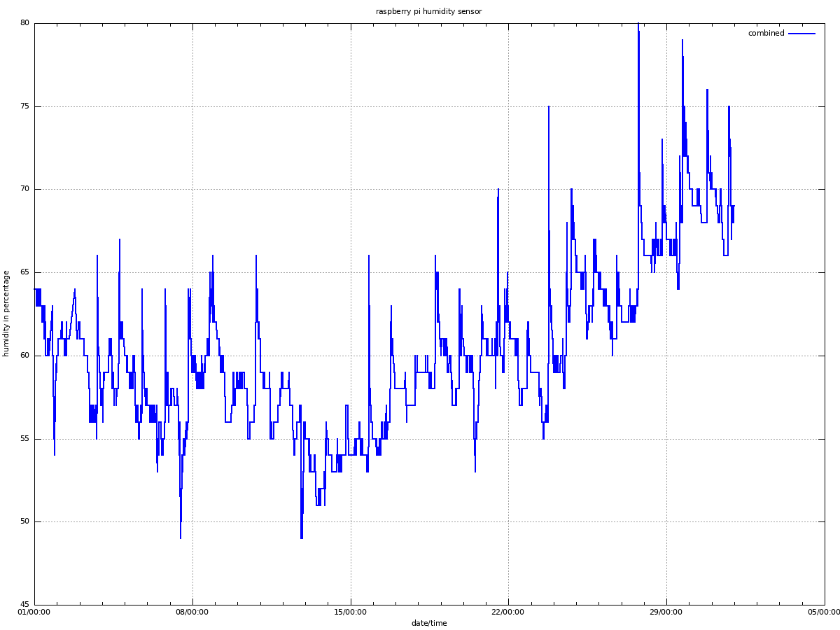Click x-axis tick label '08/00:00'
Viewport: 840px width, 630px height.
click(x=192, y=612)
